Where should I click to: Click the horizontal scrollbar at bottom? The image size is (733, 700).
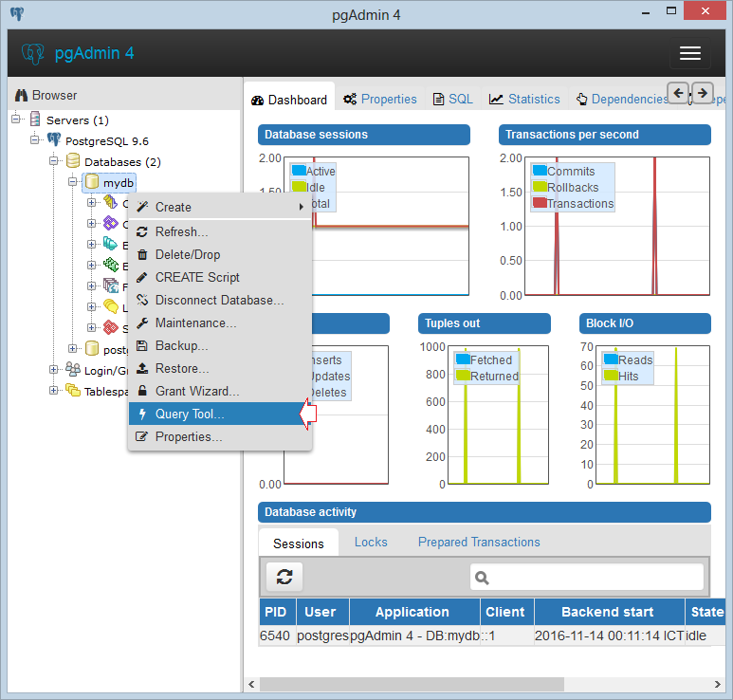tap(412, 684)
